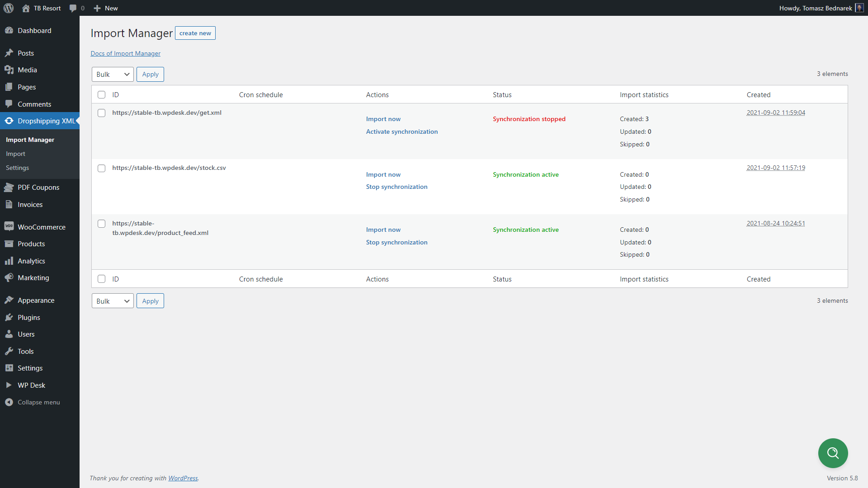Click the Plugins plug icon
868x488 pixels.
(x=9, y=317)
